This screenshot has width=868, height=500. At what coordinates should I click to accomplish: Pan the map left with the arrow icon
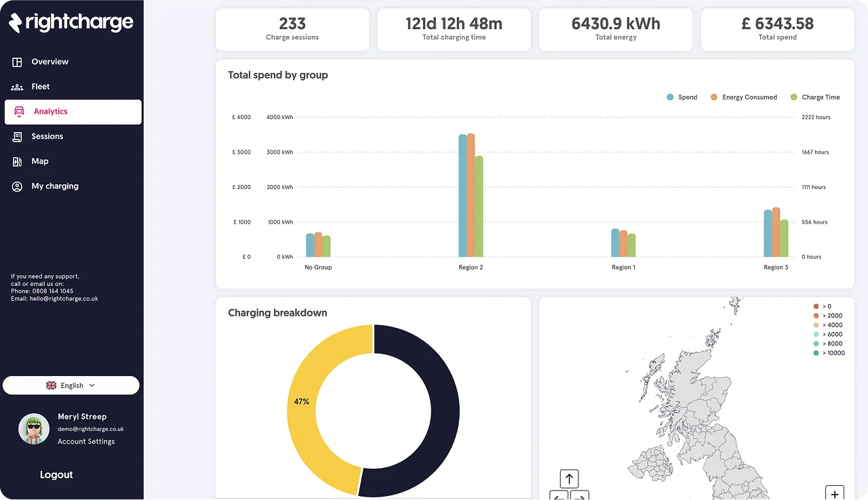tap(559, 497)
